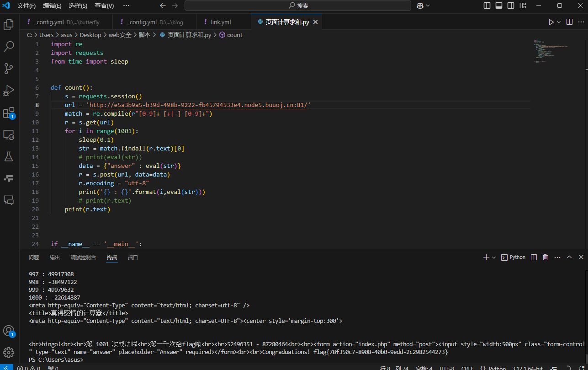
Task: Open the Search view icon
Action: (x=9, y=47)
